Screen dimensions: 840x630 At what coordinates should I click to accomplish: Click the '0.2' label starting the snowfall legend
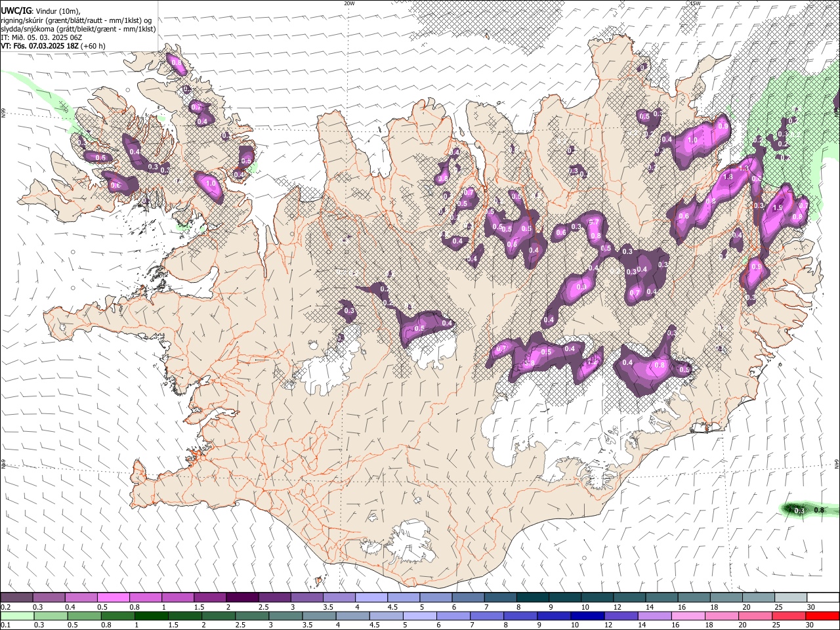point(5,607)
